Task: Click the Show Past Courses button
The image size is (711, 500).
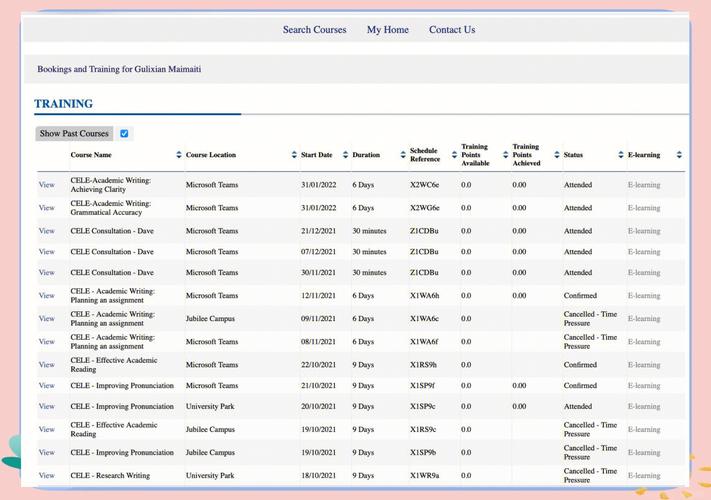Action: (74, 133)
